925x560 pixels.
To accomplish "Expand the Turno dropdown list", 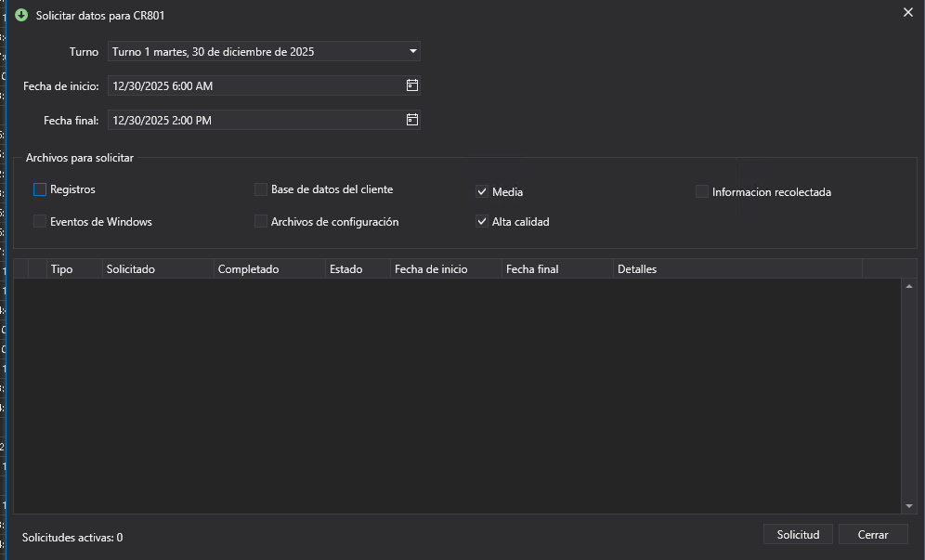I will 413,51.
